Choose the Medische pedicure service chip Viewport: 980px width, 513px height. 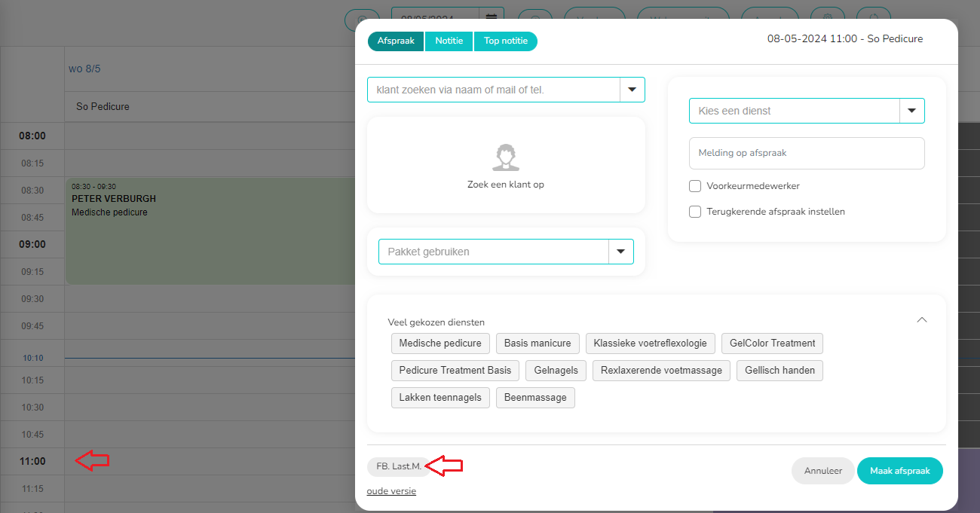(x=440, y=344)
